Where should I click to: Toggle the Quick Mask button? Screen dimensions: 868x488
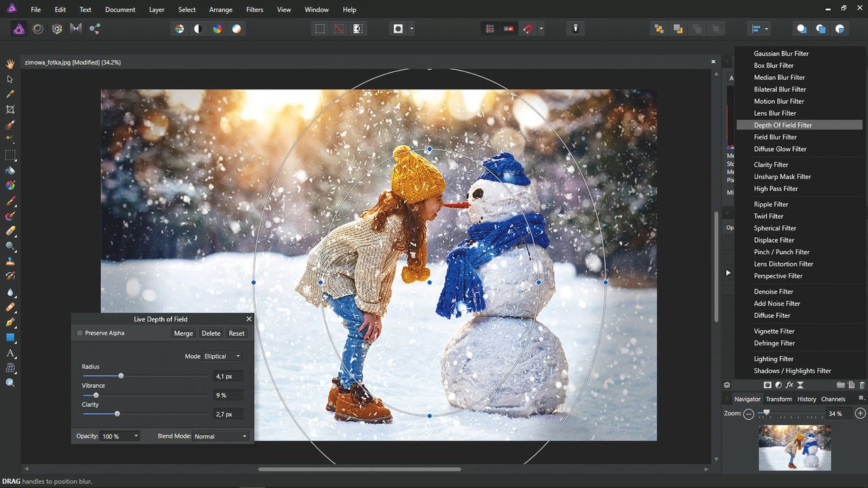tap(398, 28)
